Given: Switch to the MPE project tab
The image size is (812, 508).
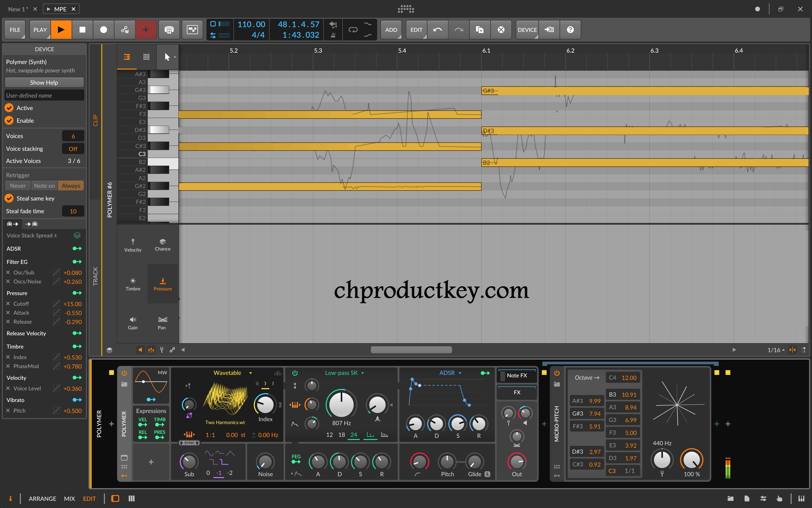Looking at the screenshot, I should [x=60, y=9].
